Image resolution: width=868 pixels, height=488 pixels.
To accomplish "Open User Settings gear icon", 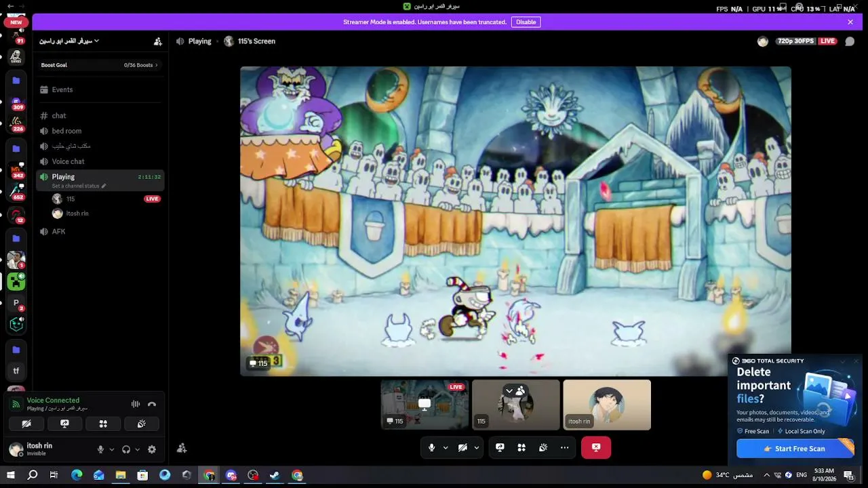I will [152, 449].
